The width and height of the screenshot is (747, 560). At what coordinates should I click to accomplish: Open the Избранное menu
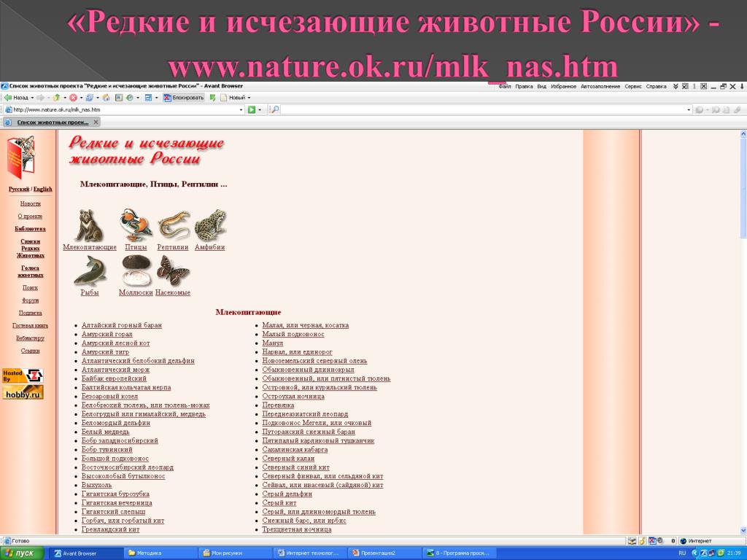(x=564, y=87)
